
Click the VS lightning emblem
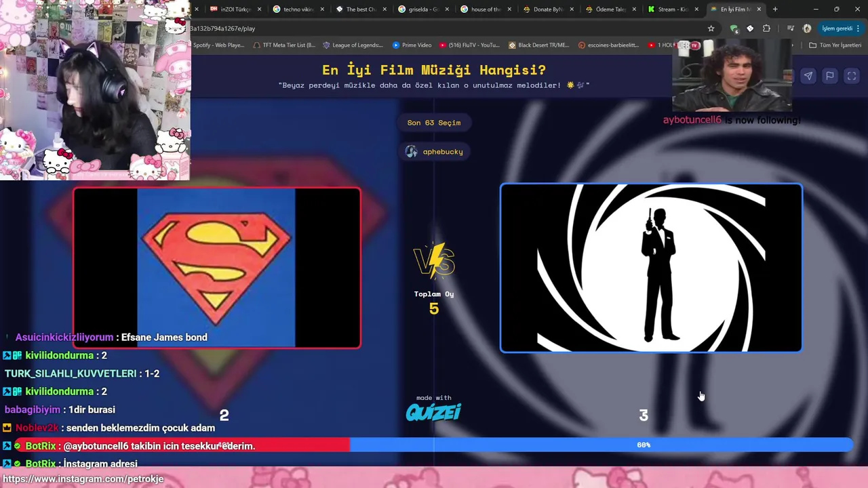click(x=434, y=261)
